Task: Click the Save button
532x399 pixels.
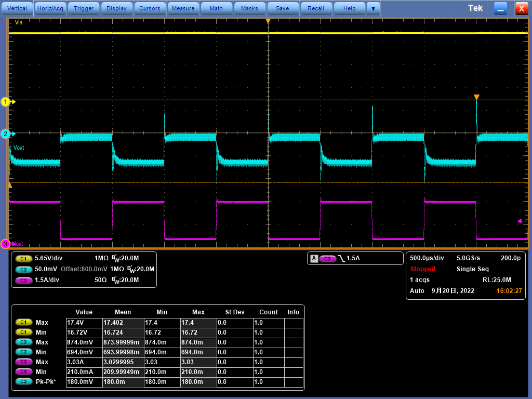Action: coord(282,8)
